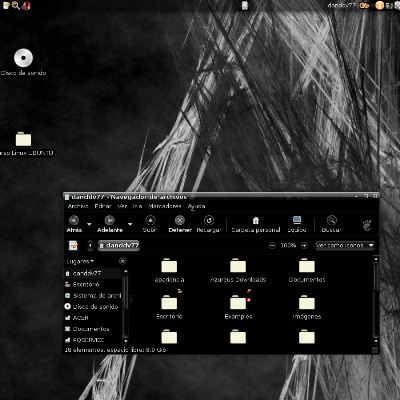Click the danddv77 path button

(119, 246)
